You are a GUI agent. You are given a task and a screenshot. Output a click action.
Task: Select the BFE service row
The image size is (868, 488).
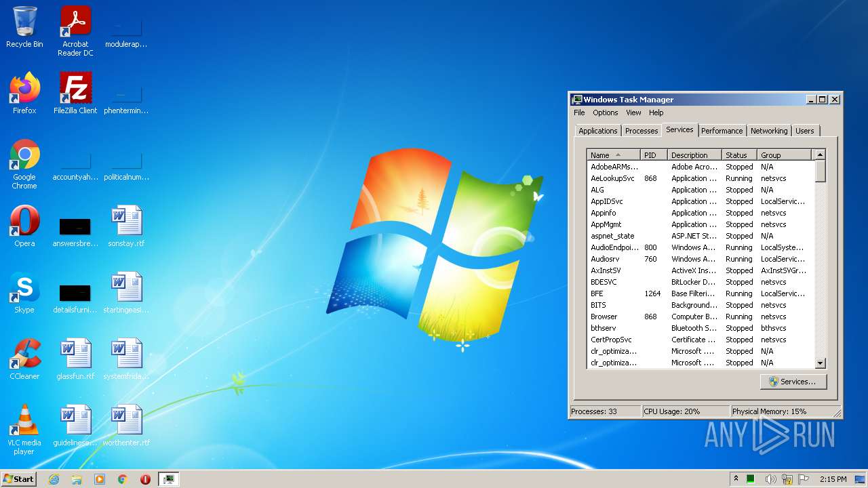click(700, 293)
